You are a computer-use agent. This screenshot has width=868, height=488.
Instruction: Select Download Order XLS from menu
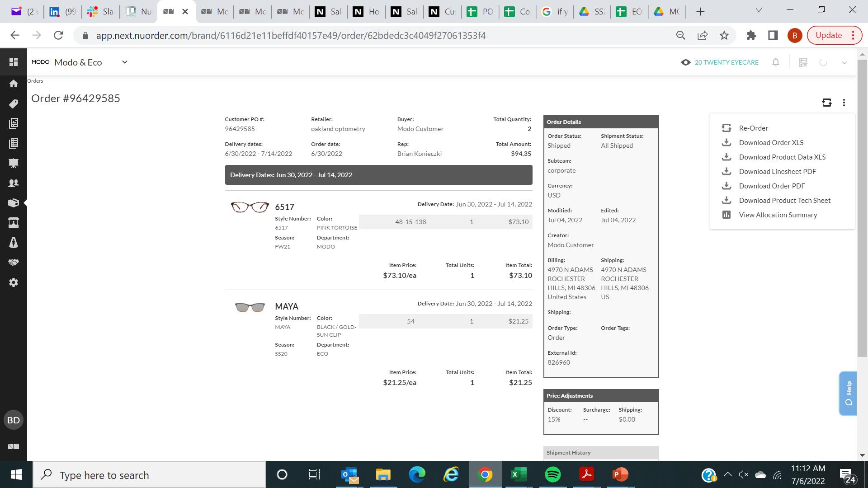(x=771, y=142)
